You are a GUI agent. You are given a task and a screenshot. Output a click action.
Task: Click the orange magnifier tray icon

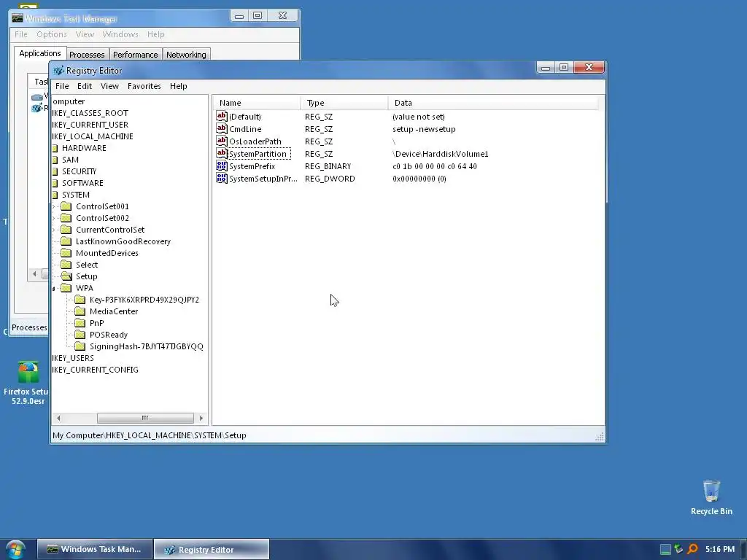pyautogui.click(x=693, y=549)
